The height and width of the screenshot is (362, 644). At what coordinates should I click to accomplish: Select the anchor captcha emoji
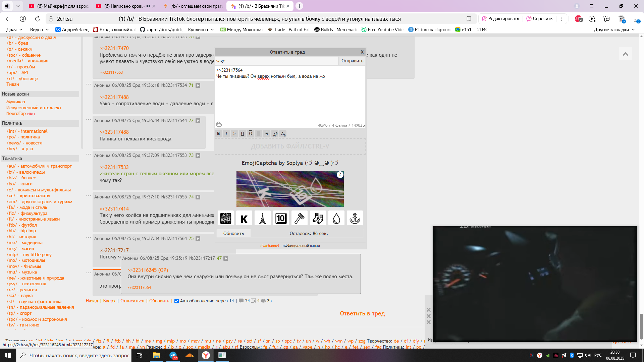pos(355,219)
